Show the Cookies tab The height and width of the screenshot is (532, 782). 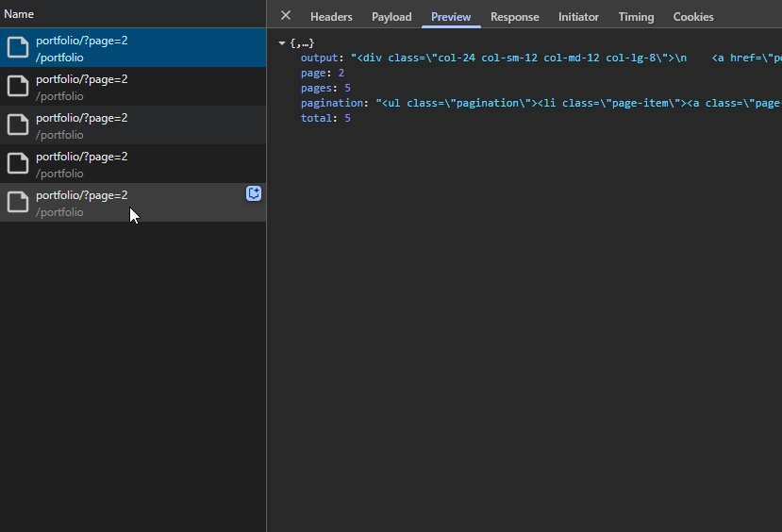(693, 16)
